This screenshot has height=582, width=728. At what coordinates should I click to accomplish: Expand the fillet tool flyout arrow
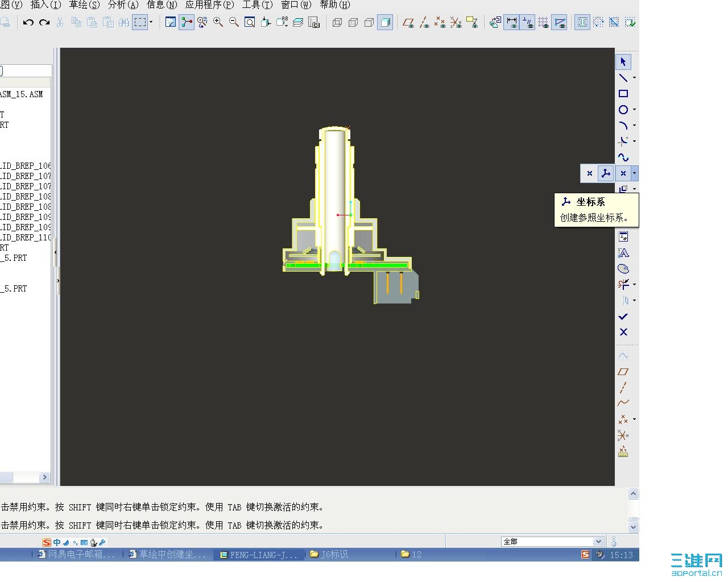pos(634,142)
